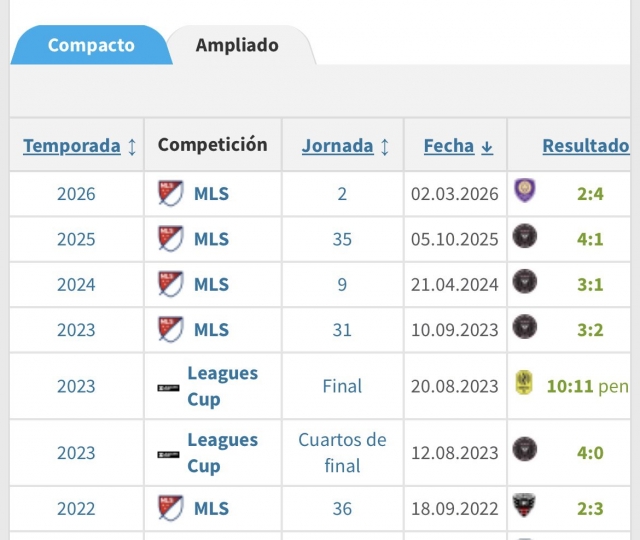Open the Orlando City crest on the 02.03.2026 row
This screenshot has width=640, height=540.
[524, 190]
